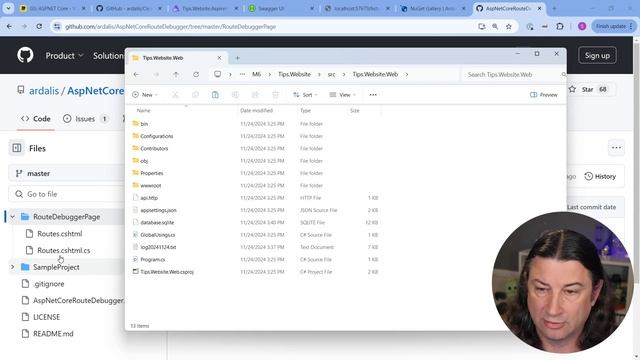This screenshot has width=640, height=360.
Task: Open Chrome extensions puzzle icon
Action: [560, 27]
